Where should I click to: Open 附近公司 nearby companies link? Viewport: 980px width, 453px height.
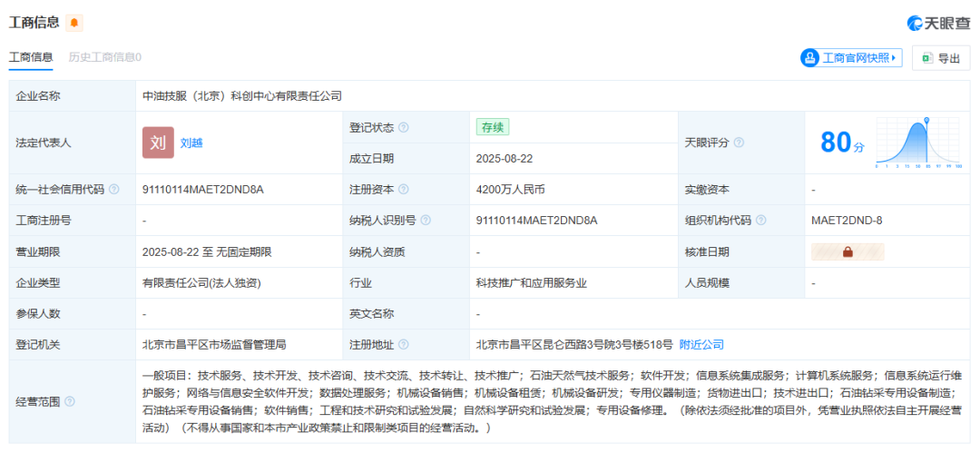[701, 345]
